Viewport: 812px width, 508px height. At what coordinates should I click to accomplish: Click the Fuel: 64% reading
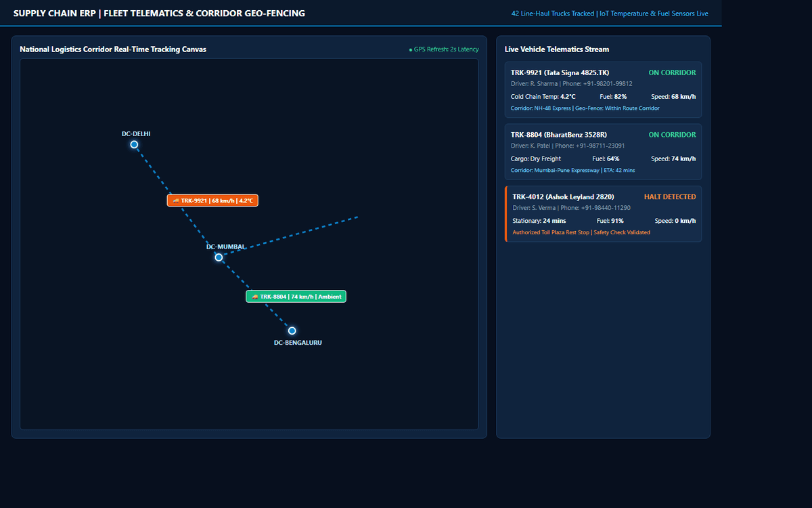(x=606, y=159)
